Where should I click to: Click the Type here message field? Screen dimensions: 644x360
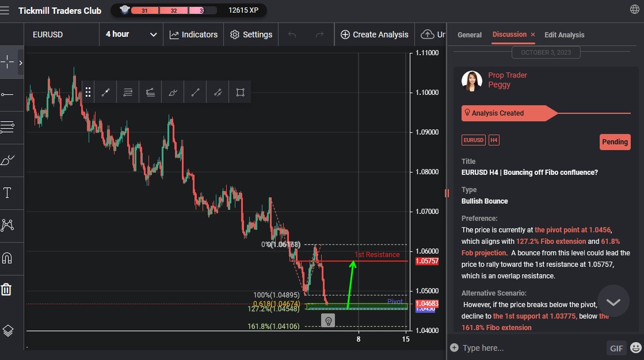point(532,348)
